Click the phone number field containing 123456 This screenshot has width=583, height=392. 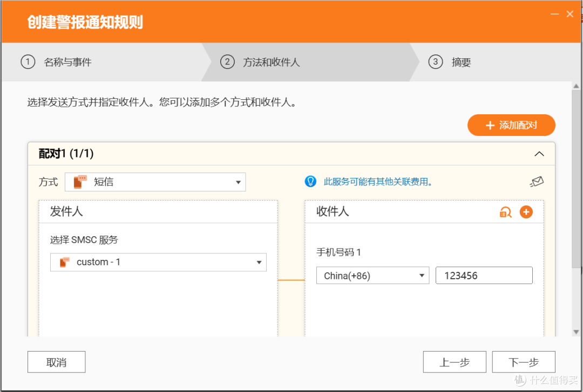point(484,276)
